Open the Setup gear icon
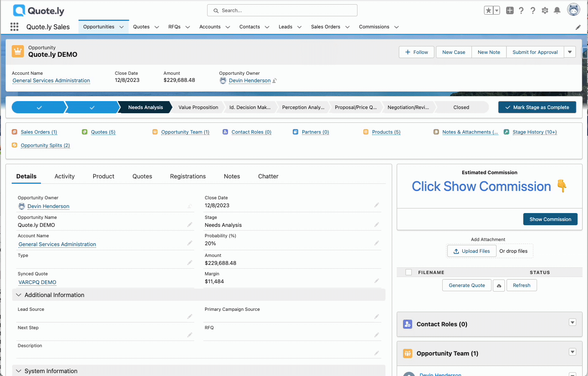 [545, 10]
